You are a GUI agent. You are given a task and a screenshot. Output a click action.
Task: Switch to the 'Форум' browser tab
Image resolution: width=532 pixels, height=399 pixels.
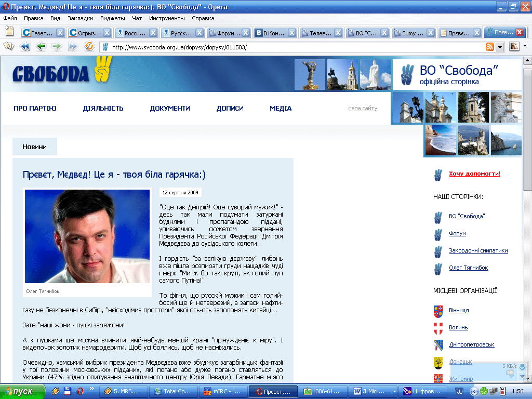click(226, 33)
